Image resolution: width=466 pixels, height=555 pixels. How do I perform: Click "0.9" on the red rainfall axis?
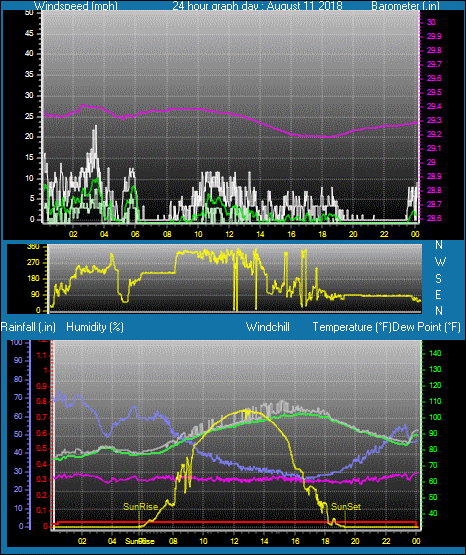tap(42, 386)
